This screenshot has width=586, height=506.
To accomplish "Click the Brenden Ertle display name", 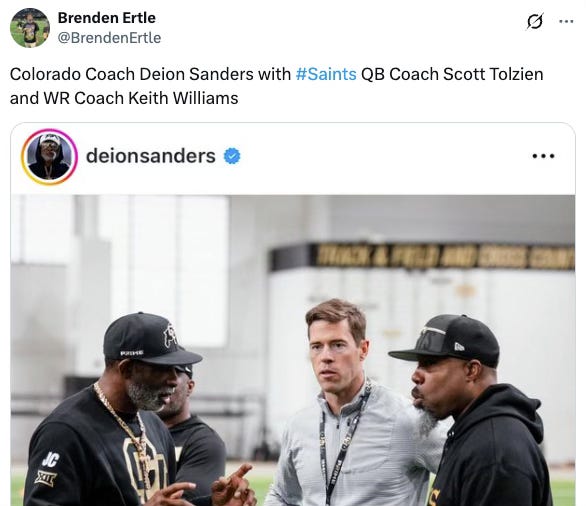I will point(107,18).
